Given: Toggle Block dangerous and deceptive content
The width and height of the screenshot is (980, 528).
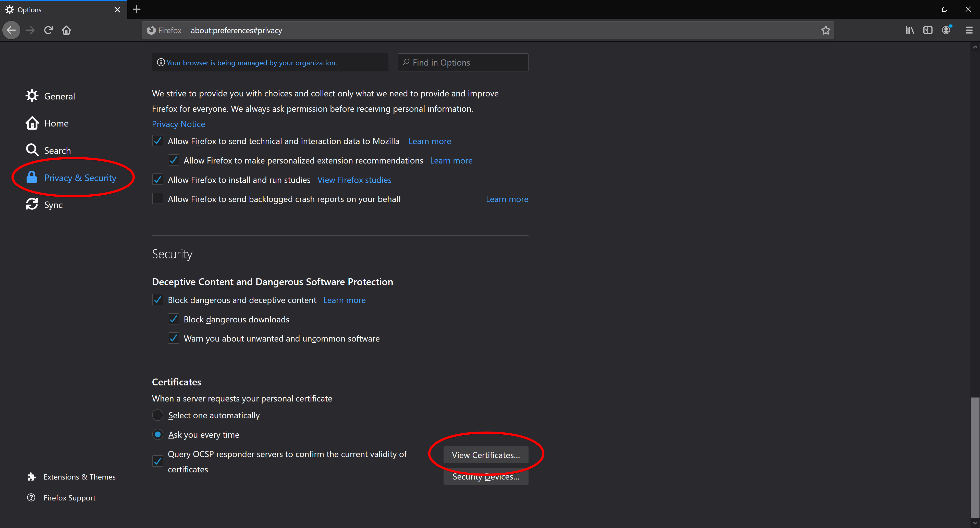Looking at the screenshot, I should tap(158, 300).
